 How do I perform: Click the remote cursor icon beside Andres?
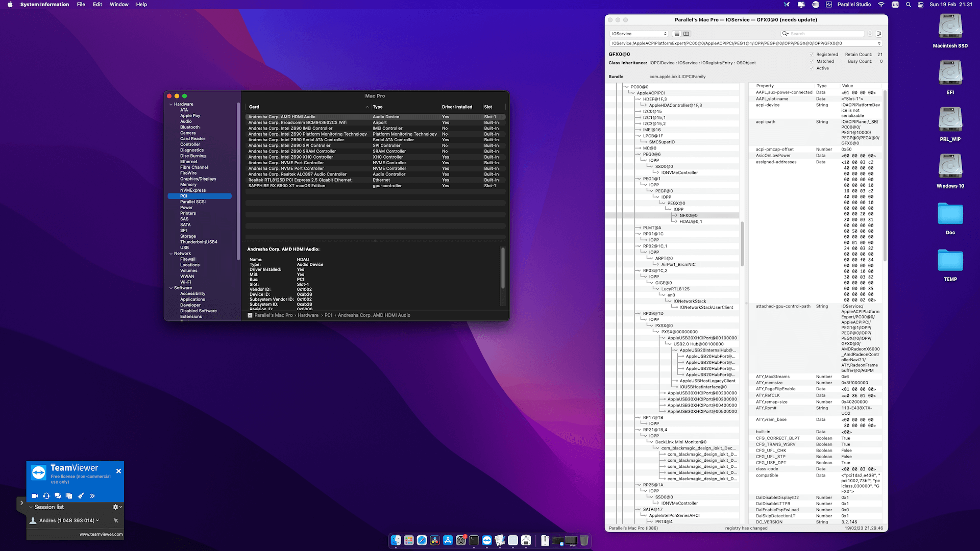(116, 520)
